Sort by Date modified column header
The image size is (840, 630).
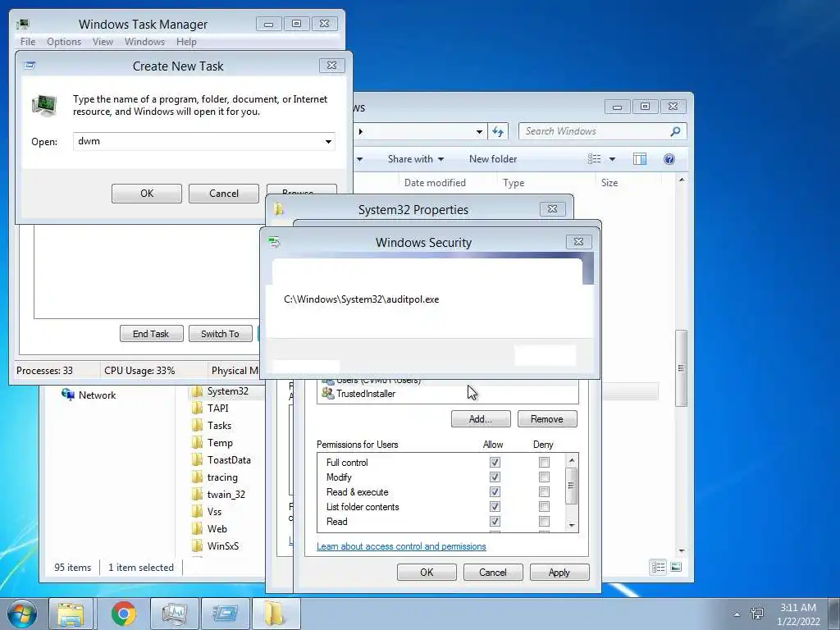click(x=435, y=183)
